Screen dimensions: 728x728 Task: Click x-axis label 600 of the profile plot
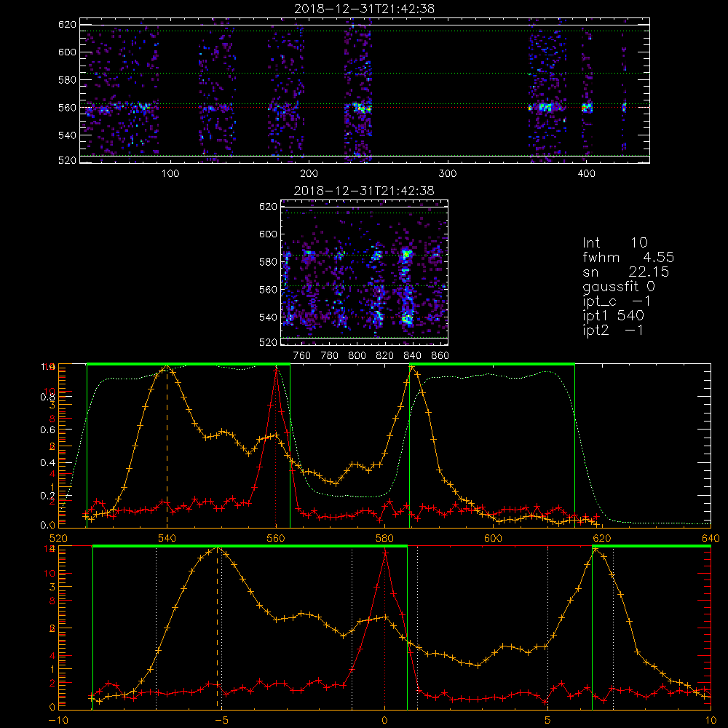(x=493, y=538)
